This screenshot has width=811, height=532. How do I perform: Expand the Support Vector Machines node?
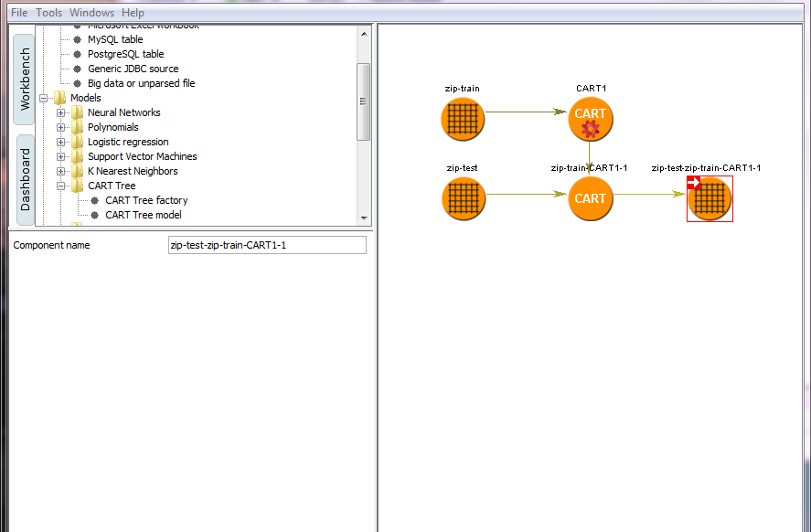(x=61, y=156)
